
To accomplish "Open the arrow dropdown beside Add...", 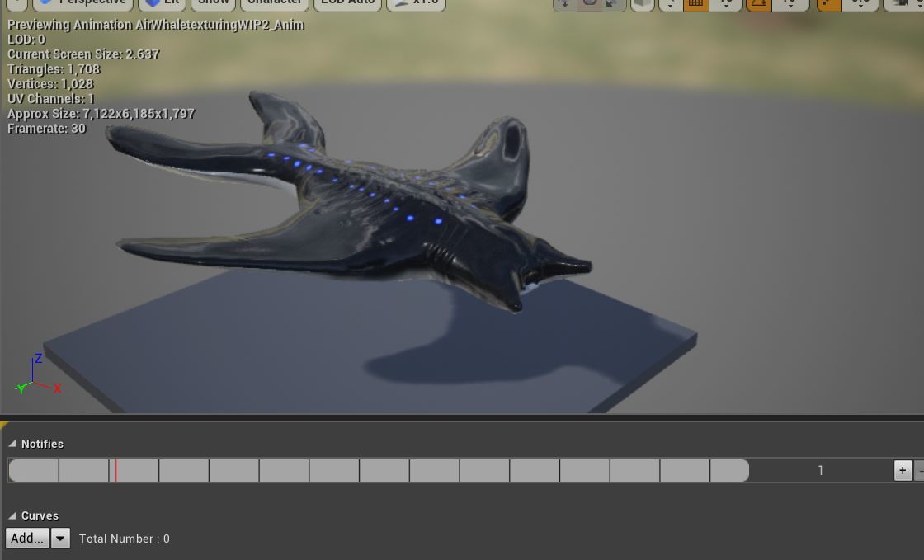I will [x=60, y=538].
